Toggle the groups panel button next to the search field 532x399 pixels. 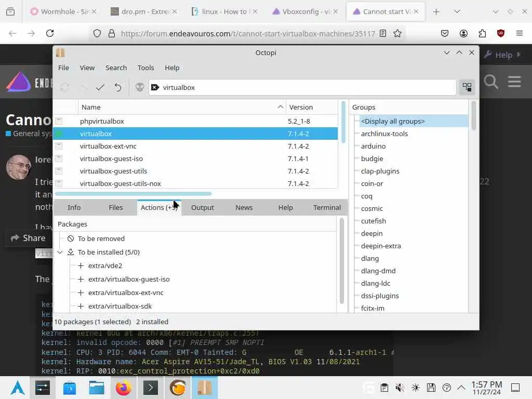(x=467, y=87)
